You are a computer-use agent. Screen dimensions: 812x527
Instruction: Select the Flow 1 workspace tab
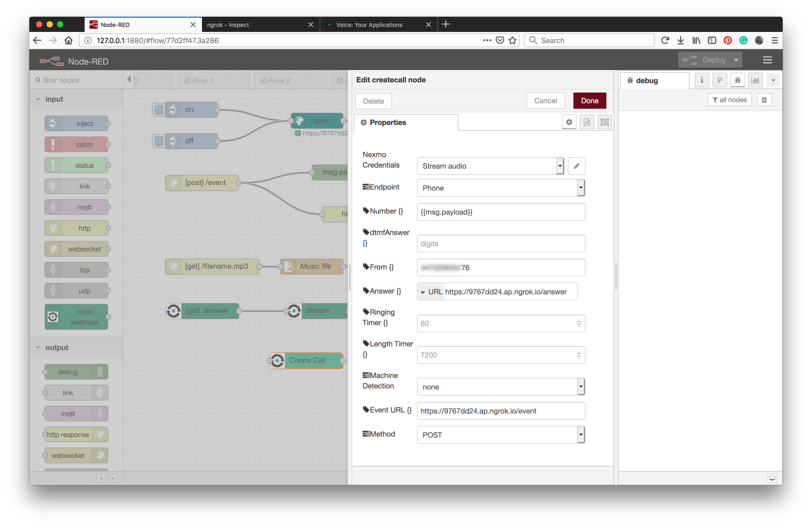click(x=214, y=81)
